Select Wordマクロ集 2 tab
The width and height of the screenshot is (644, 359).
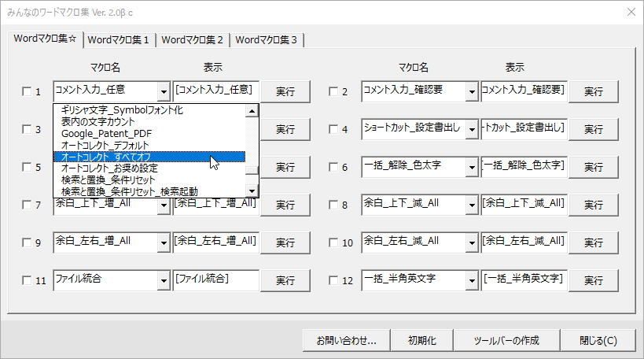193,39
